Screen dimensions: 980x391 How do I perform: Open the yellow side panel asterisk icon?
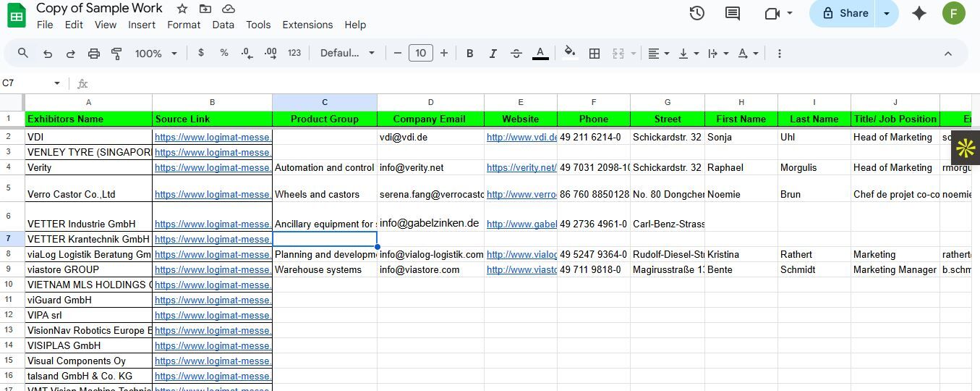[x=966, y=148]
